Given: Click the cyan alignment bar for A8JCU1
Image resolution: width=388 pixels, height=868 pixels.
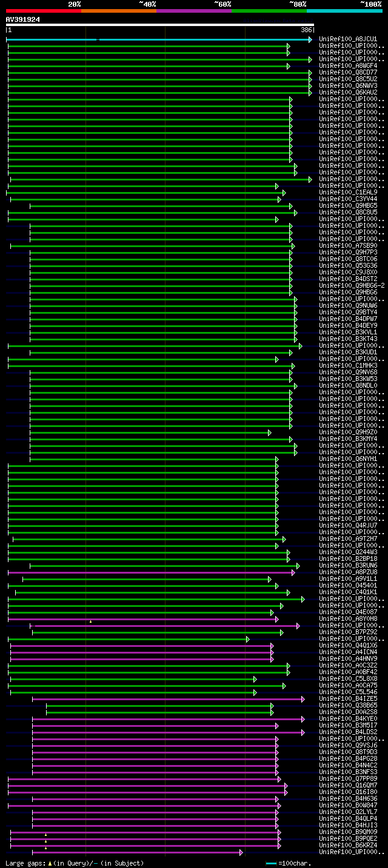Looking at the screenshot, I should point(159,39).
